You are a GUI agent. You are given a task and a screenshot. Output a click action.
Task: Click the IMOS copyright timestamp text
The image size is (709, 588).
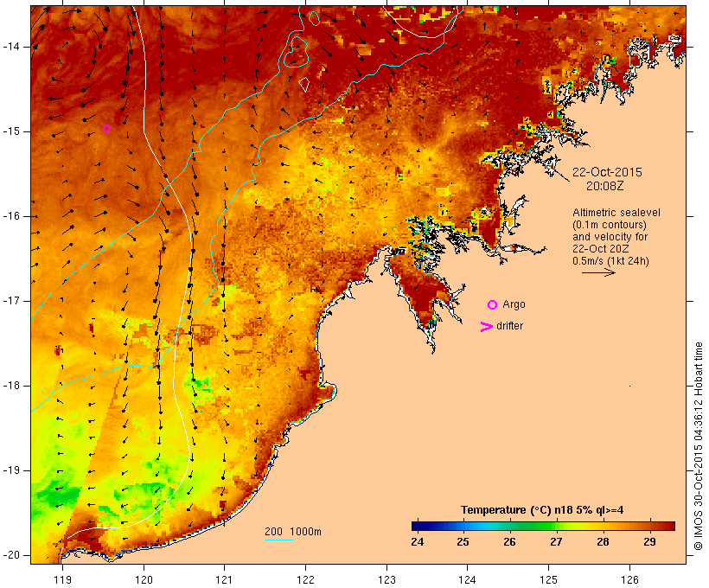(698, 446)
